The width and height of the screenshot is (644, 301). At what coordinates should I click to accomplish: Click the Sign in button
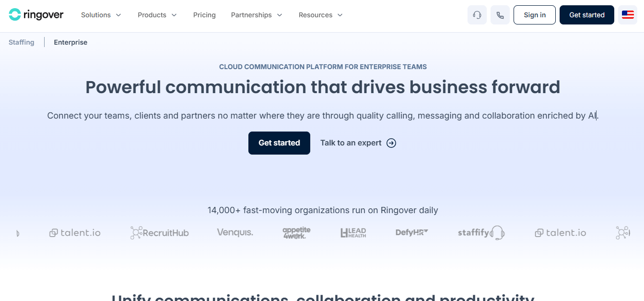(535, 15)
